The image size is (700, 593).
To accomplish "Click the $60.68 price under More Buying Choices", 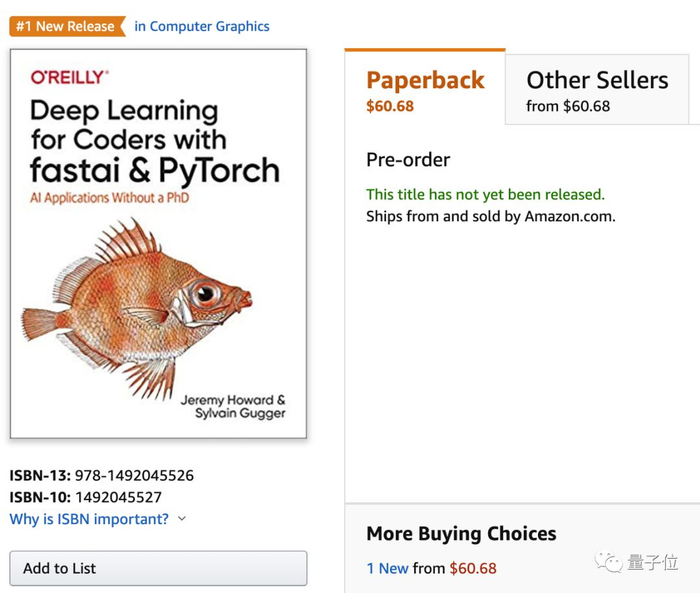I will 473,568.
